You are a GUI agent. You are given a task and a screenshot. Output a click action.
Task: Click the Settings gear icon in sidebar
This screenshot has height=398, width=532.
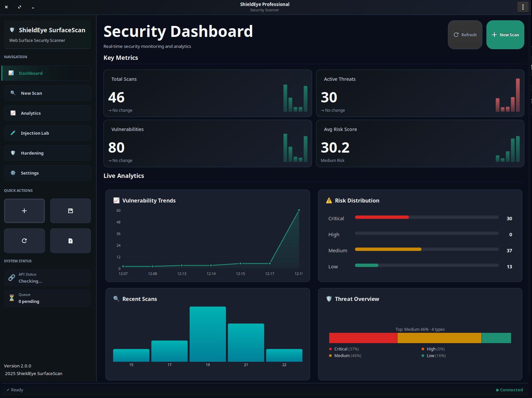[x=13, y=173]
